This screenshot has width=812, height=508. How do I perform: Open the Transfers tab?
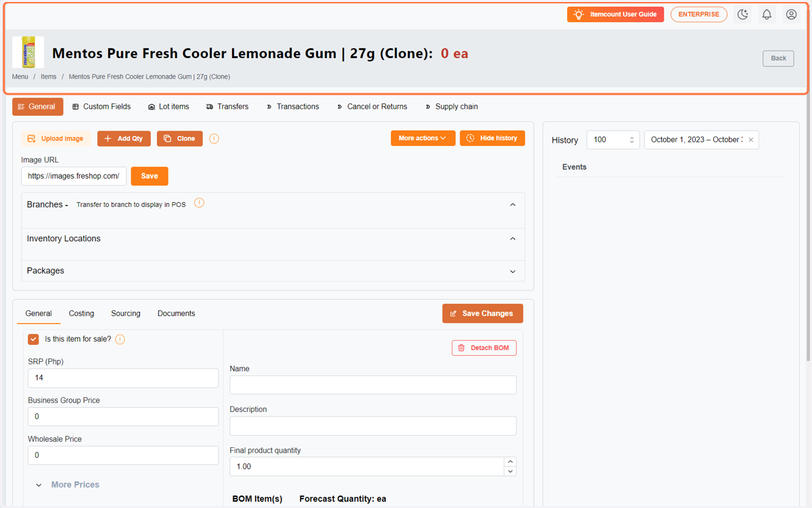(227, 107)
